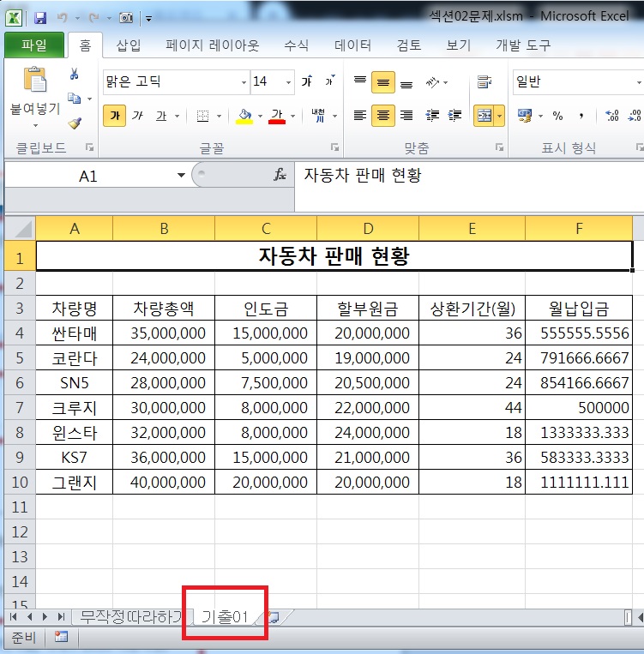Expand the Name Box dropdown arrow
Viewport: 644px width, 654px height.
coord(181,176)
